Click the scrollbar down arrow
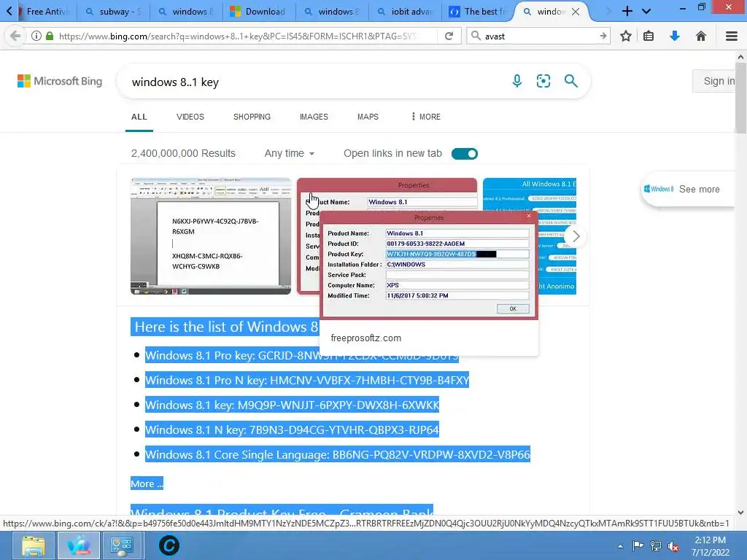Screen dimensions: 747x560 [x=740, y=513]
